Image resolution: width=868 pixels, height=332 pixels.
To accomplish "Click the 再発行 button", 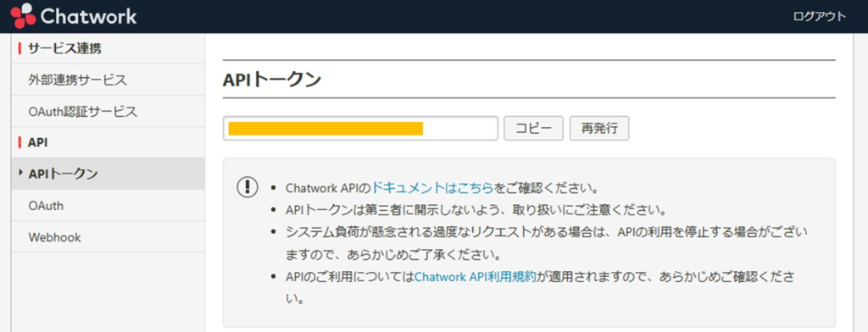I will (599, 129).
